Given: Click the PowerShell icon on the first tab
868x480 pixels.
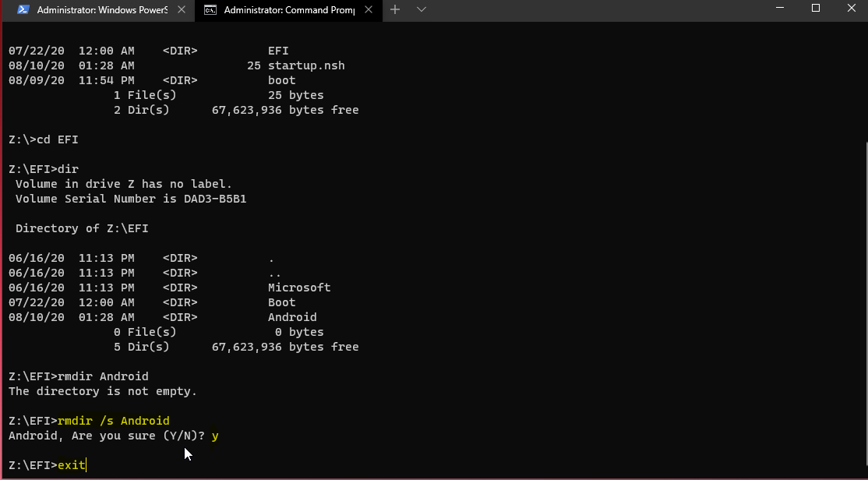Looking at the screenshot, I should point(23,10).
